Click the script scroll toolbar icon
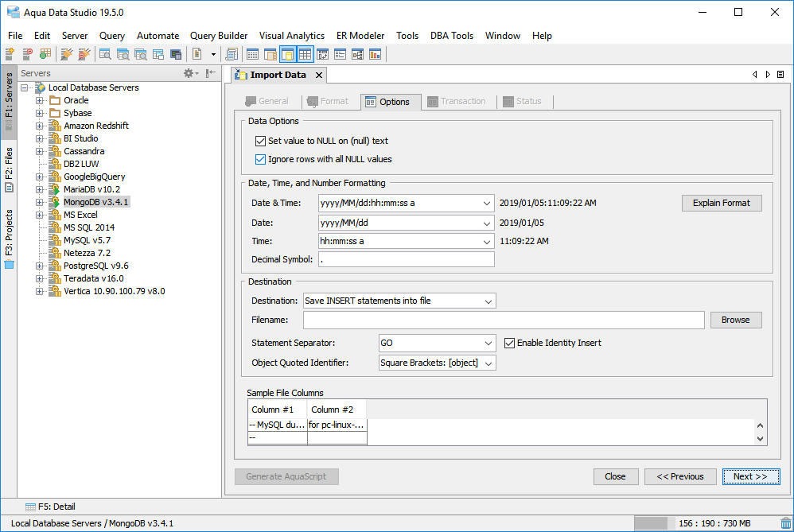This screenshot has height=532, width=794. tap(232, 54)
